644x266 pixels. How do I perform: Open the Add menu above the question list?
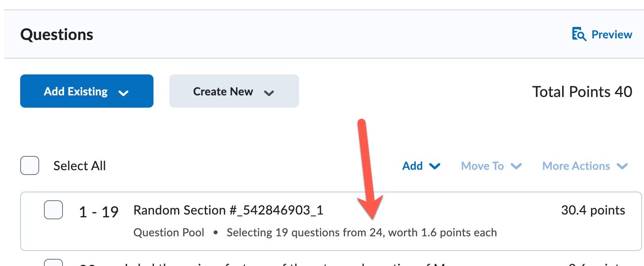coord(413,166)
